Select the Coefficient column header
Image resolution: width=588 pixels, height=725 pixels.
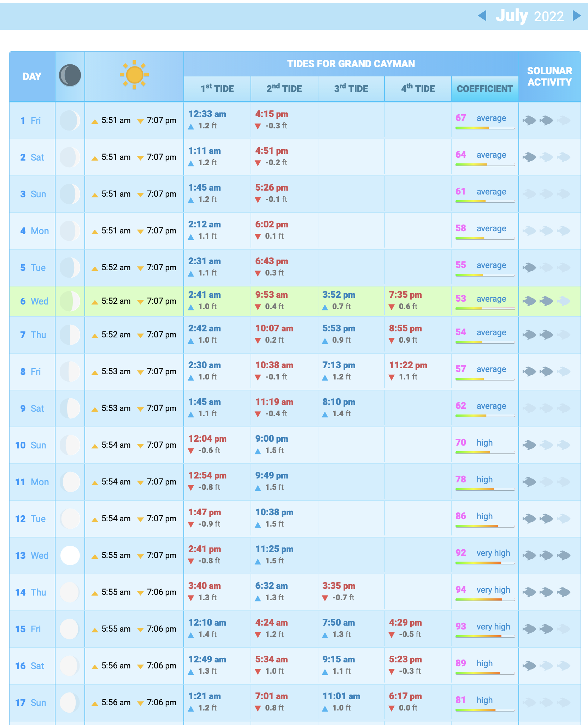coord(485,89)
